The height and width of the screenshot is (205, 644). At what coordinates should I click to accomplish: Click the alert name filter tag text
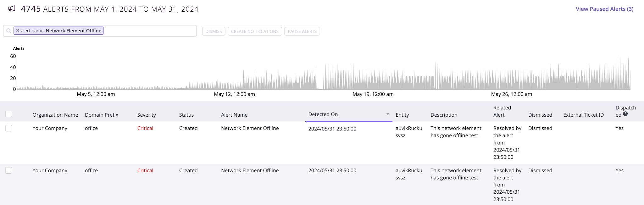[61, 30]
